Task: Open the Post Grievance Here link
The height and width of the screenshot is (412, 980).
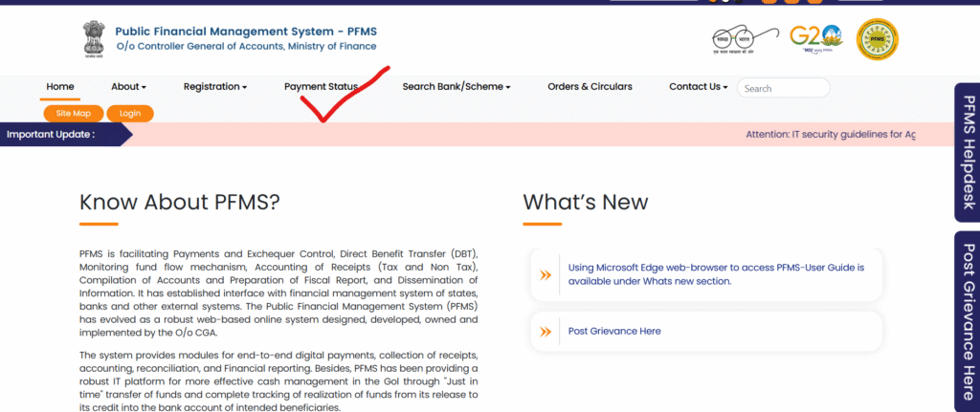Action: pos(614,332)
